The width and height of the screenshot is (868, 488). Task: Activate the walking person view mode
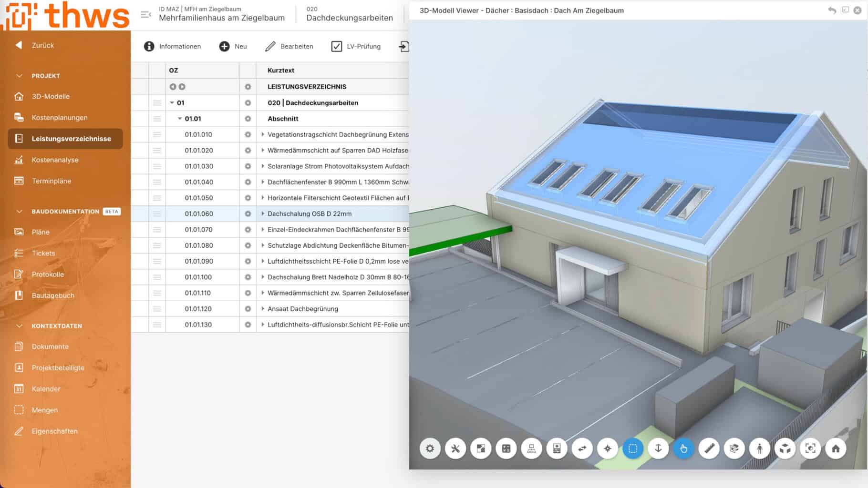[760, 448]
